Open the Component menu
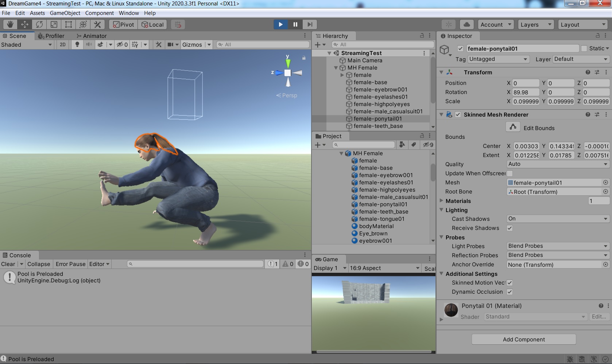The width and height of the screenshot is (612, 364). click(100, 13)
